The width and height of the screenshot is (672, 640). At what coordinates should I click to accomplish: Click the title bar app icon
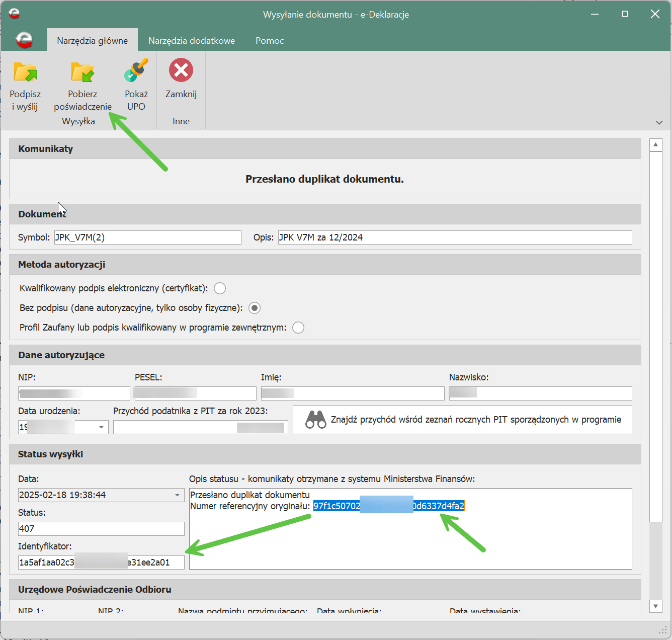pos(14,14)
